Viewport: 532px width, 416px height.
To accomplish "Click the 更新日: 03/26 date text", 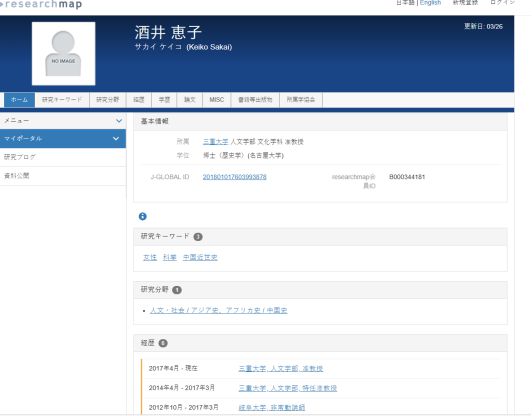I will (483, 26).
